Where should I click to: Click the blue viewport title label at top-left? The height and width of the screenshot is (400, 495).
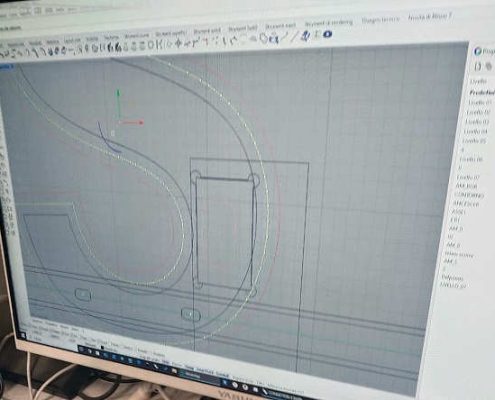click(x=6, y=67)
